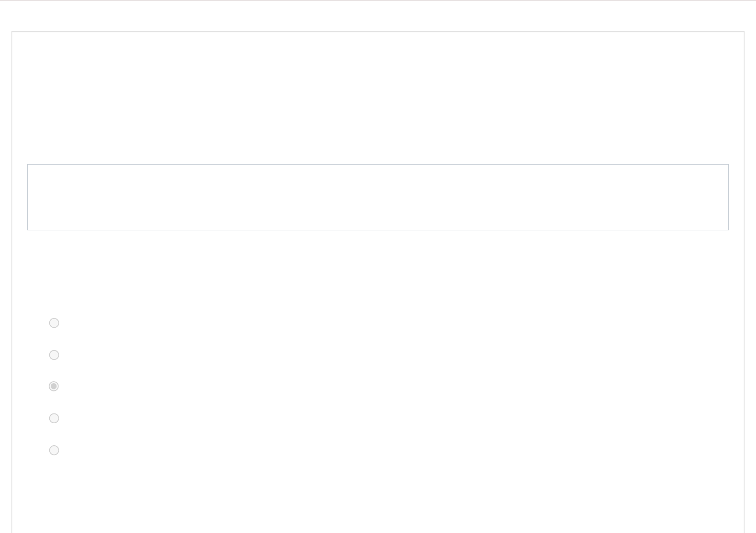
Task: Click the currently selected third radio button
Action: [x=54, y=386]
